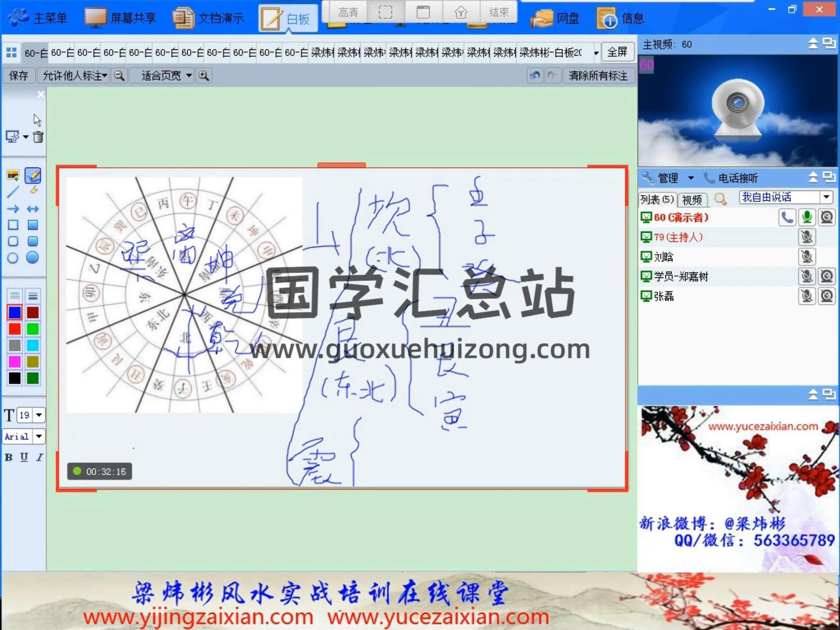Toggle camera for 学员-郑嘉树
Screen dimensions: 840x630
pos(826,276)
